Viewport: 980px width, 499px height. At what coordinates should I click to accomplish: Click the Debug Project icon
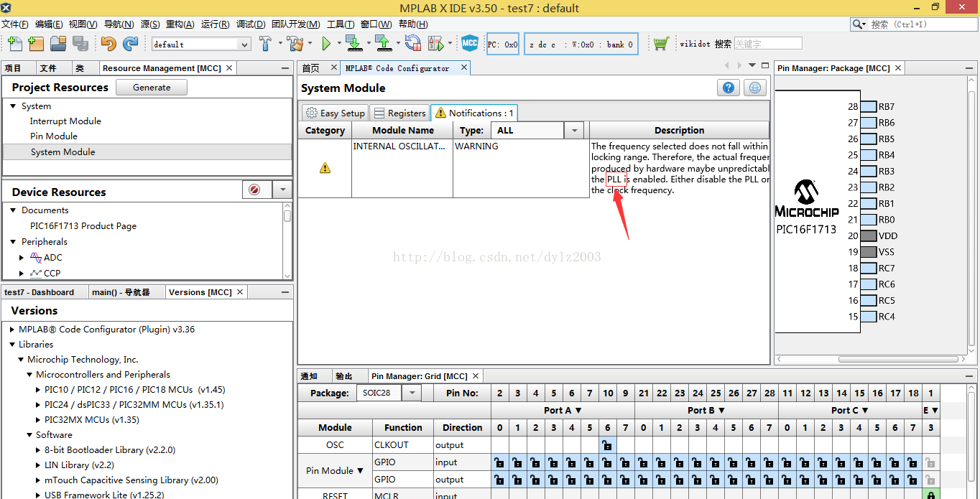(x=435, y=44)
